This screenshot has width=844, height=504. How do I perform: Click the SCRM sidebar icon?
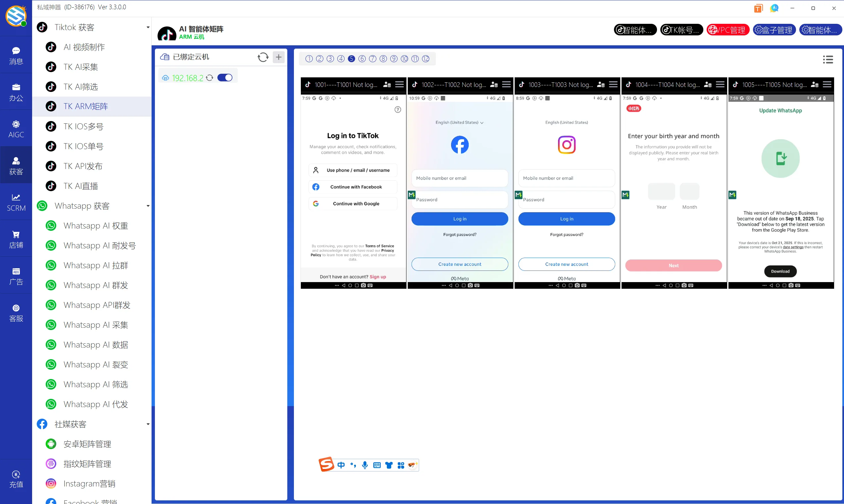[x=16, y=202]
